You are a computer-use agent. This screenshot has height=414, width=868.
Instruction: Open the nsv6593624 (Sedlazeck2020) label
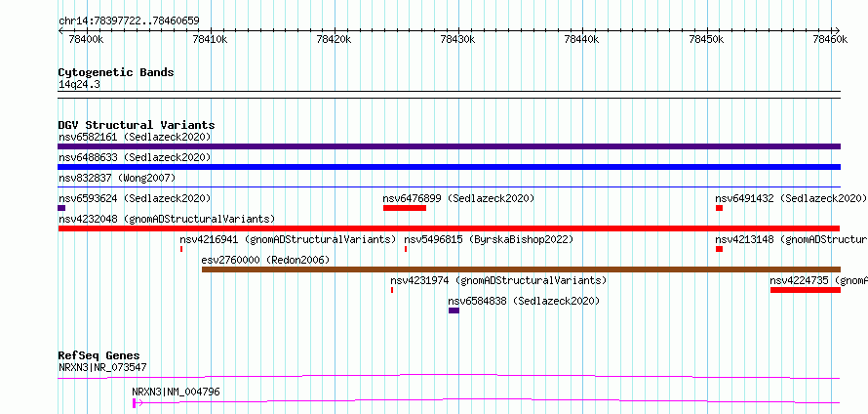(x=135, y=198)
